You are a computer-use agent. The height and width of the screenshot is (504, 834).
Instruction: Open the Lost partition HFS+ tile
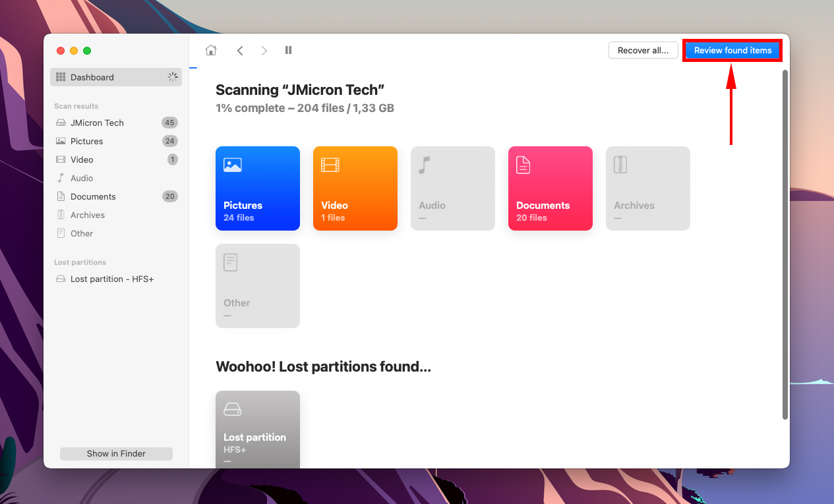tap(258, 430)
